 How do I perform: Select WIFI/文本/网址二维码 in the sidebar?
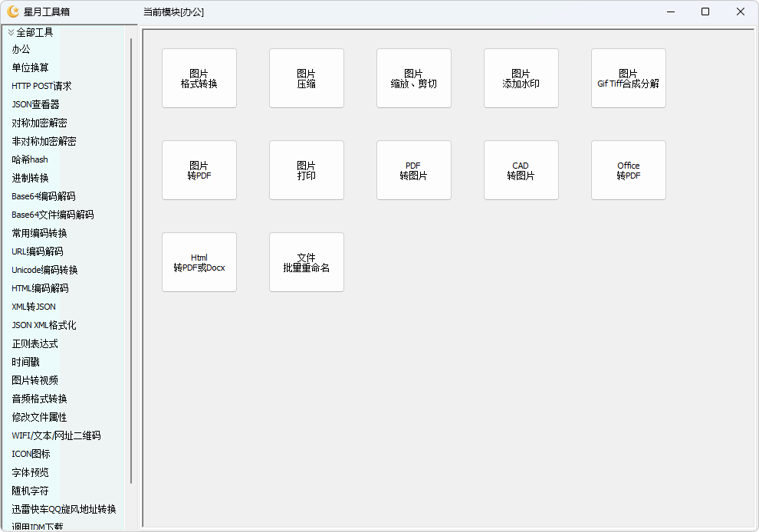(x=56, y=435)
